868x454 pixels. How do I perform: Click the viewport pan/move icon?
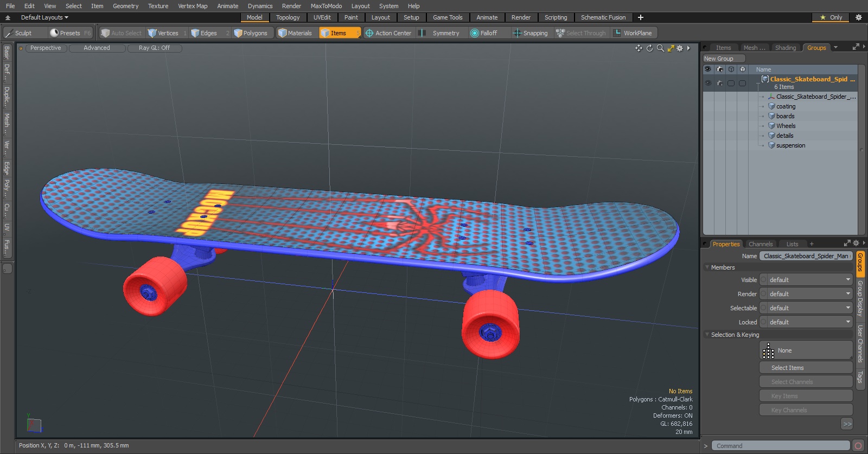639,48
